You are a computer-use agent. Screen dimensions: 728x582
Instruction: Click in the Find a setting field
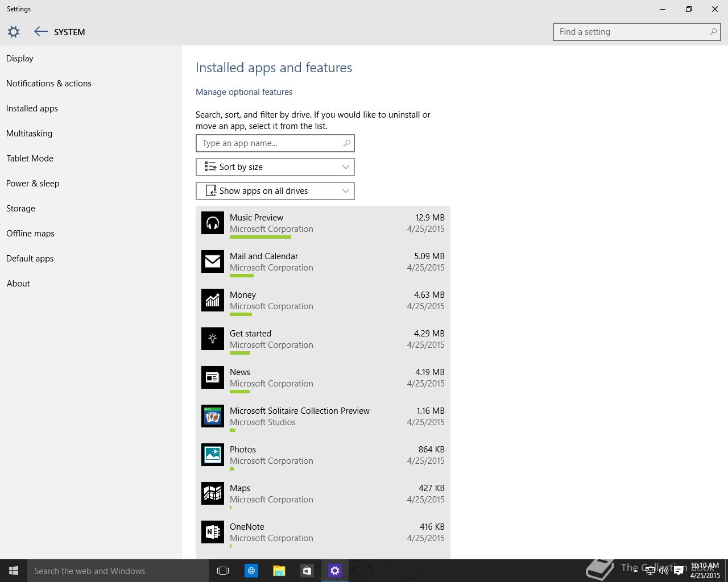[637, 32]
